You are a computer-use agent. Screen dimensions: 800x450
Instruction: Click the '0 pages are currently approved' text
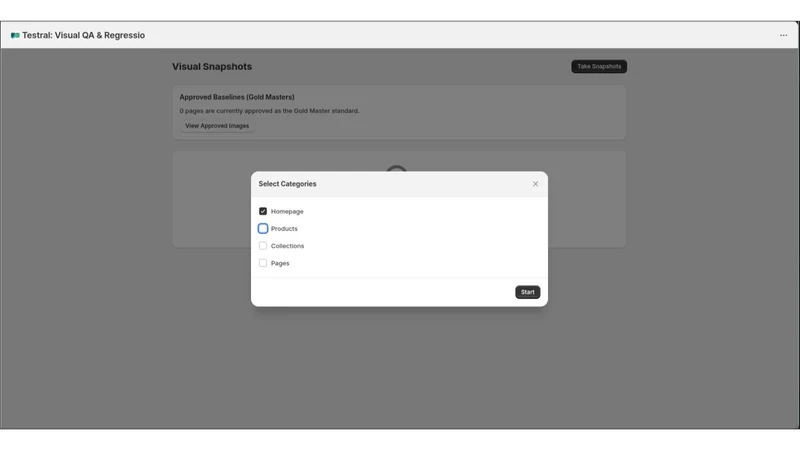click(x=269, y=111)
